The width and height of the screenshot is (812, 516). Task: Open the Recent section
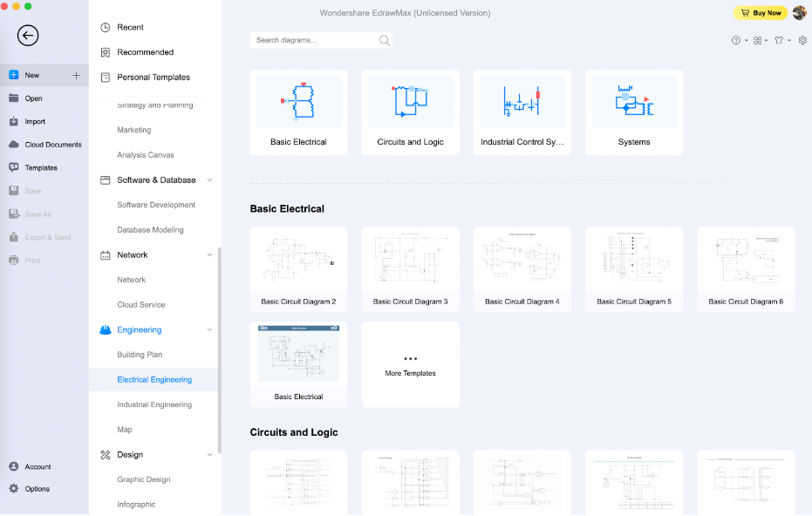[133, 27]
